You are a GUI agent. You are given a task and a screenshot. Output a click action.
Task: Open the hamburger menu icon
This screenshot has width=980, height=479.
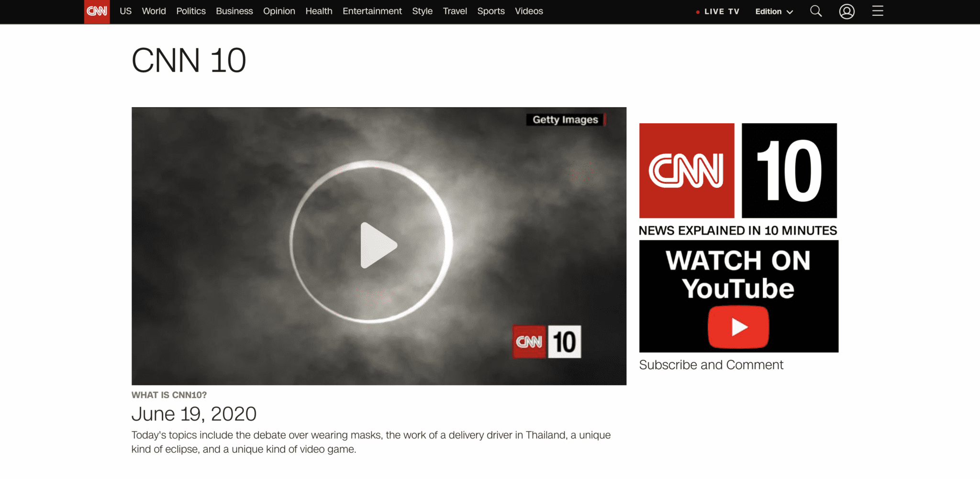click(878, 11)
